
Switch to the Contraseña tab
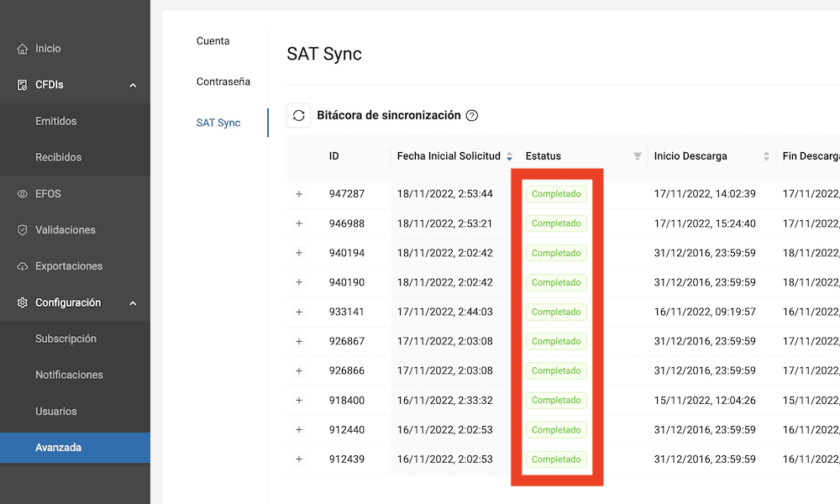223,81
